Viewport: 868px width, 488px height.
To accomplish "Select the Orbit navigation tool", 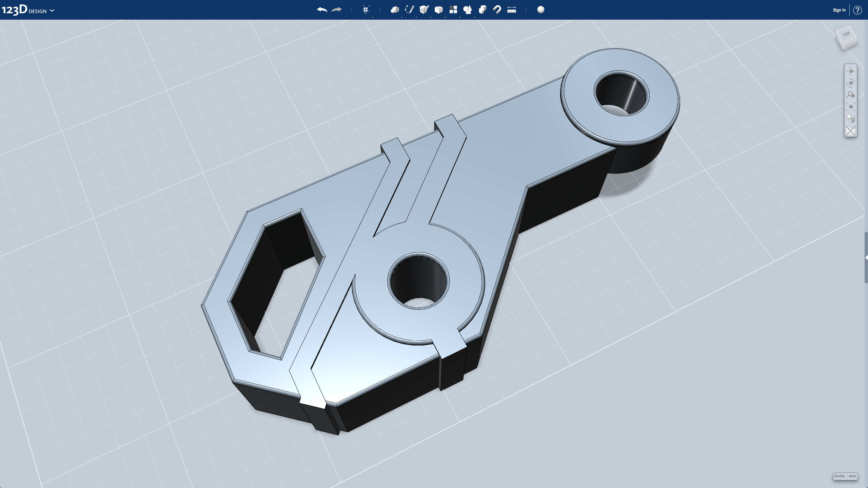I will point(850,83).
